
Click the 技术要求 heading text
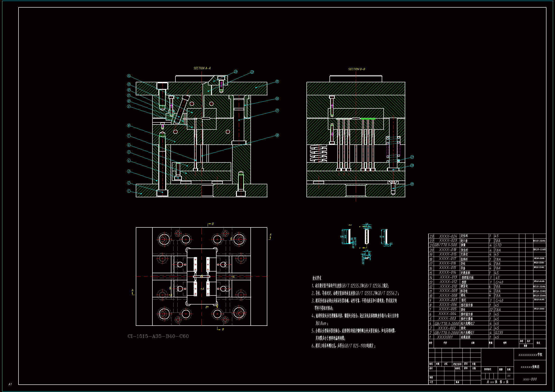pyautogui.click(x=317, y=278)
